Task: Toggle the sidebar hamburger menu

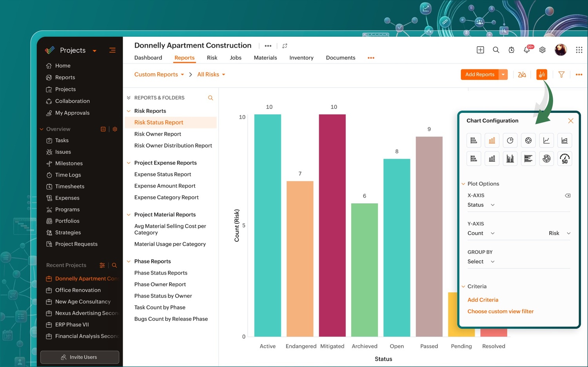Action: [113, 50]
